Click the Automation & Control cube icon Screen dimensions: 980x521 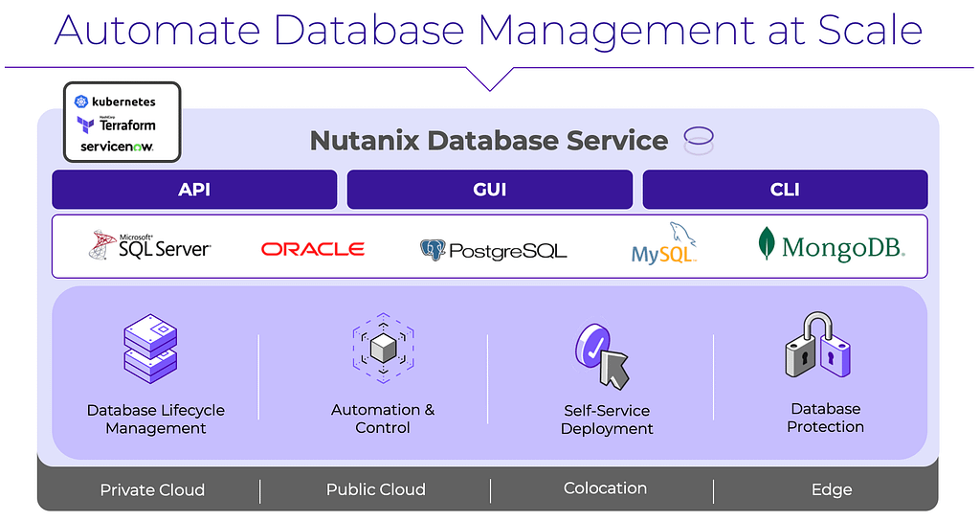click(x=383, y=348)
